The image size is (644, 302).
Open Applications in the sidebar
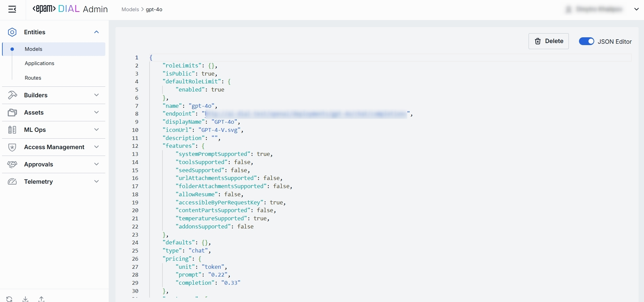coord(39,63)
